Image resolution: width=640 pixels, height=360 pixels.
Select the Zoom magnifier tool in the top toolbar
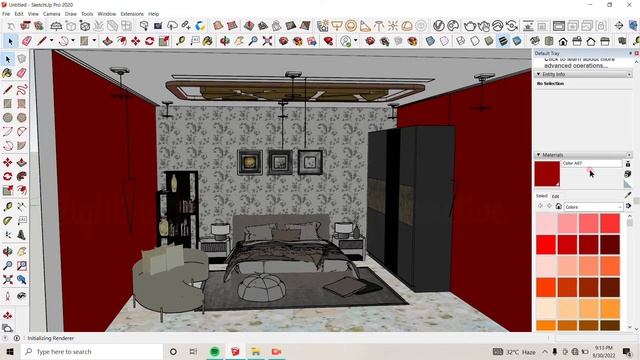coord(253,41)
